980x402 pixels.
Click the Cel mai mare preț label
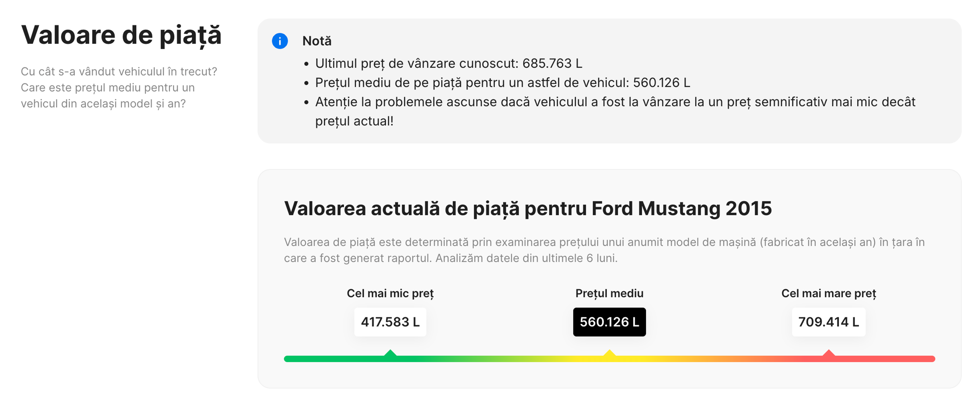point(828,293)
